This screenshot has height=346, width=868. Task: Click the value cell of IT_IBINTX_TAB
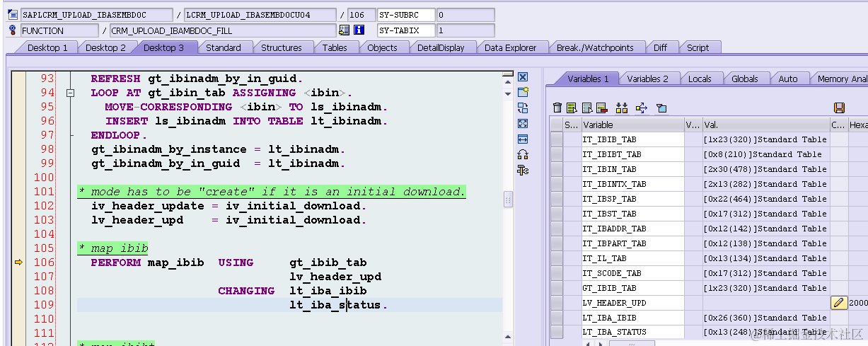[x=765, y=184]
